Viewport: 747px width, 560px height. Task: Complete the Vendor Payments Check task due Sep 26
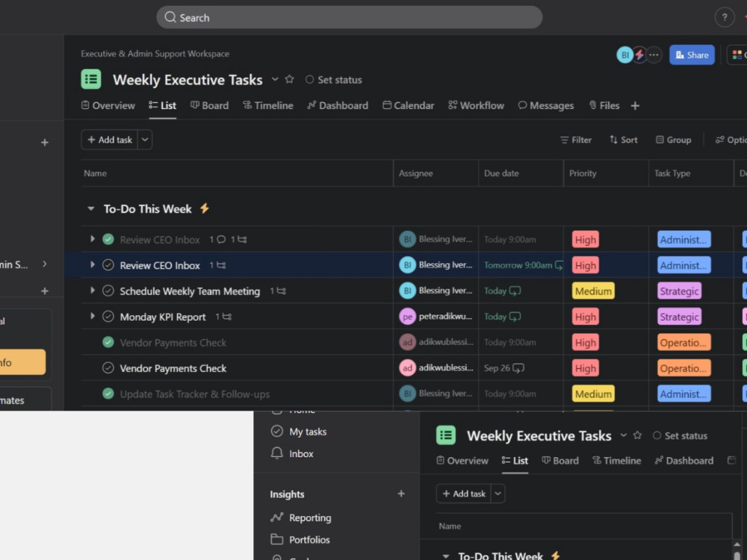click(108, 368)
